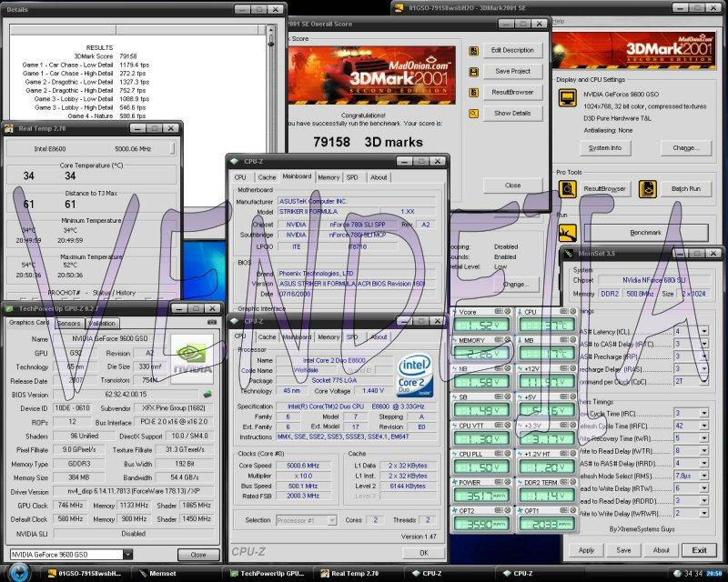Switch to the Validation tab in GPU-Z
This screenshot has width=728, height=582.
(x=102, y=323)
